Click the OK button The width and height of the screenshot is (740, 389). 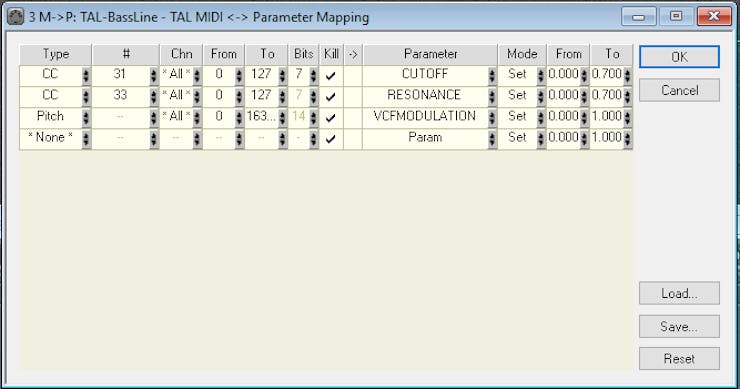pos(679,57)
